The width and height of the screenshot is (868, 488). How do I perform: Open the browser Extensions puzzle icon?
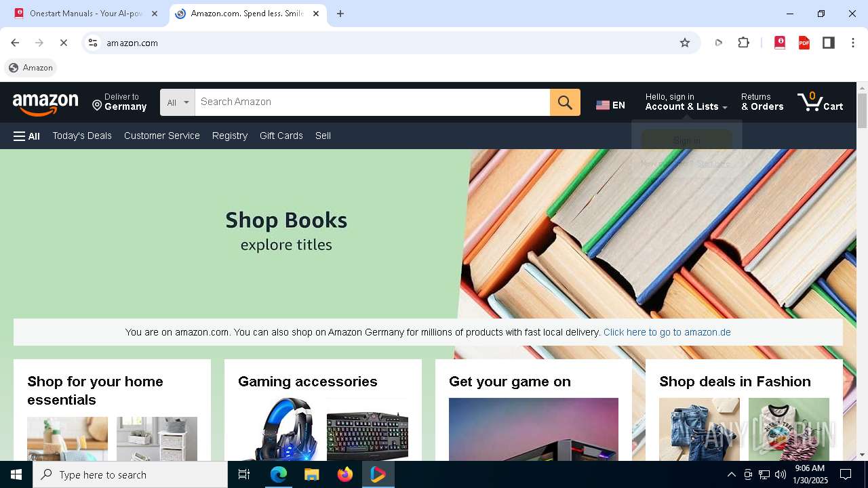(x=743, y=43)
